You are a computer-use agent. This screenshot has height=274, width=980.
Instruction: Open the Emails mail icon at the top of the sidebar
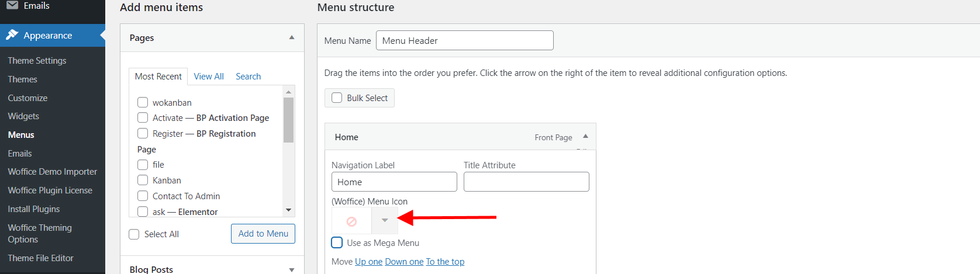coord(12,5)
